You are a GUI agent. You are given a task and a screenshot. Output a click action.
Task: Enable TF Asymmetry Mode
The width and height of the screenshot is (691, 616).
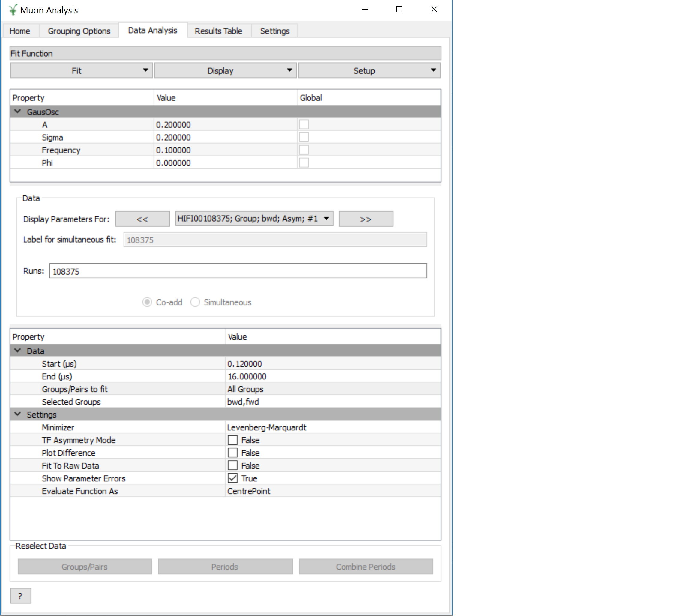233,440
